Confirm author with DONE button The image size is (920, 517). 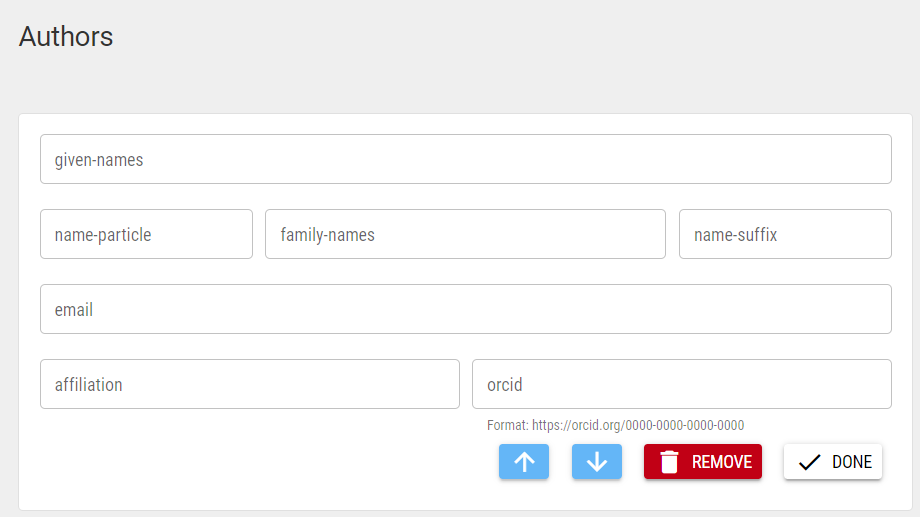click(x=833, y=462)
